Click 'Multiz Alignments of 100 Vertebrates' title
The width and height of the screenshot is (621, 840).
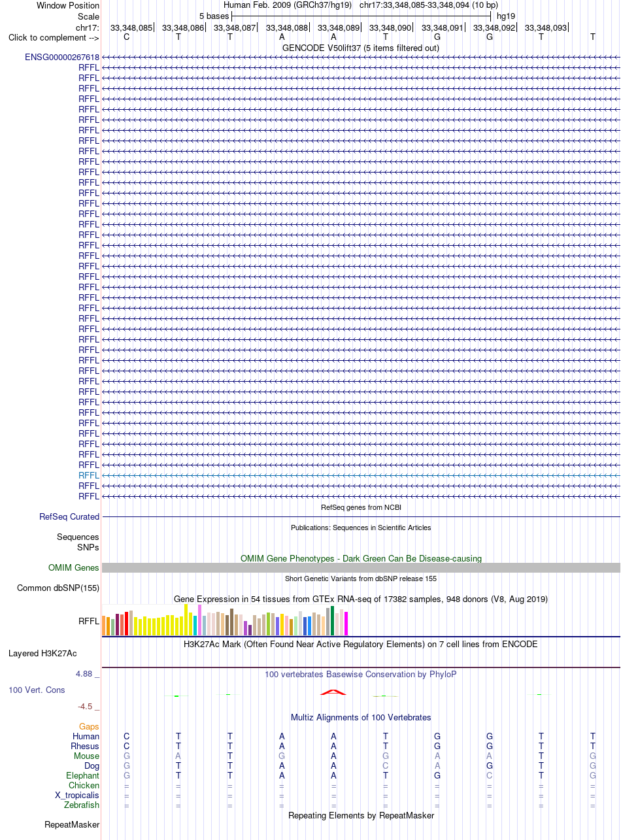pos(361,717)
